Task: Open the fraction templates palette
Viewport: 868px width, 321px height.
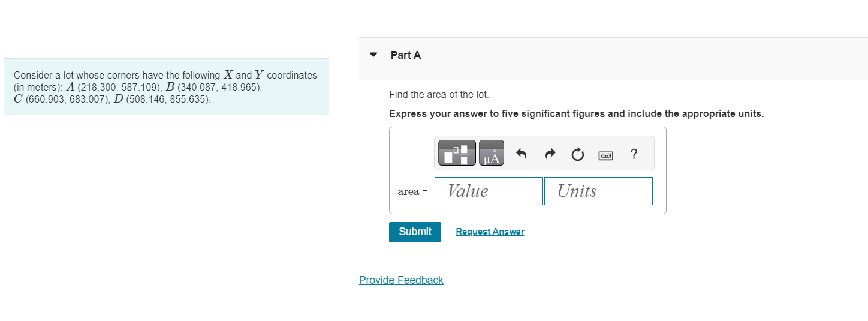Action: coord(457,153)
